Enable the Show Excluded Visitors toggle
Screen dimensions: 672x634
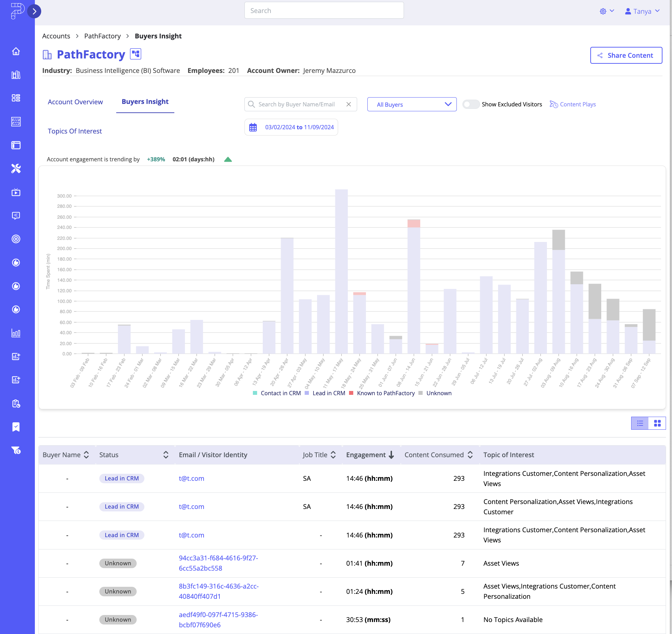pyautogui.click(x=471, y=104)
